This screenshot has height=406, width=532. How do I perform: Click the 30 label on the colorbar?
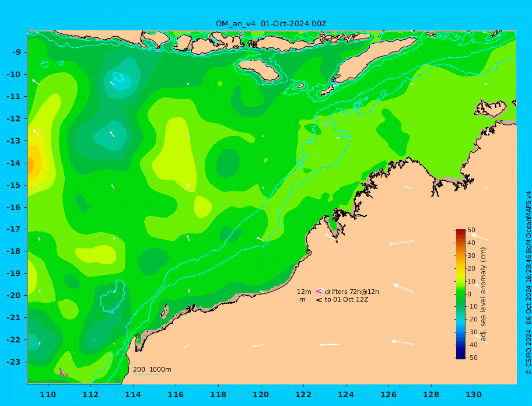coord(471,256)
